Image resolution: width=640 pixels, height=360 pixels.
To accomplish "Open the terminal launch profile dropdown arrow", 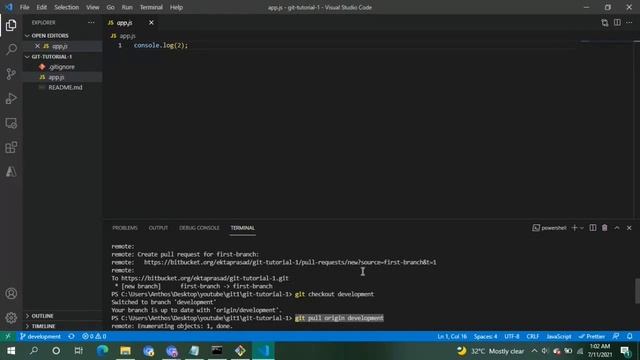I will (x=582, y=228).
